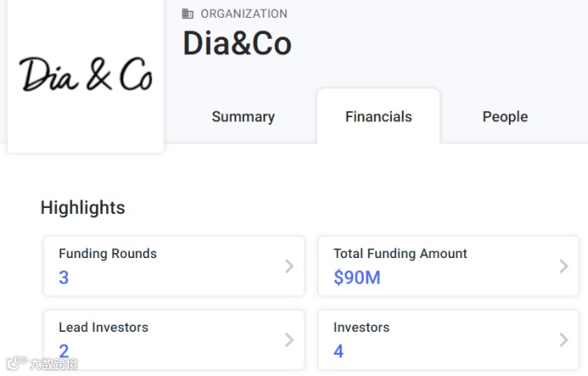Click the Highlights section heading
This screenshot has width=588, height=376.
pyautogui.click(x=82, y=208)
